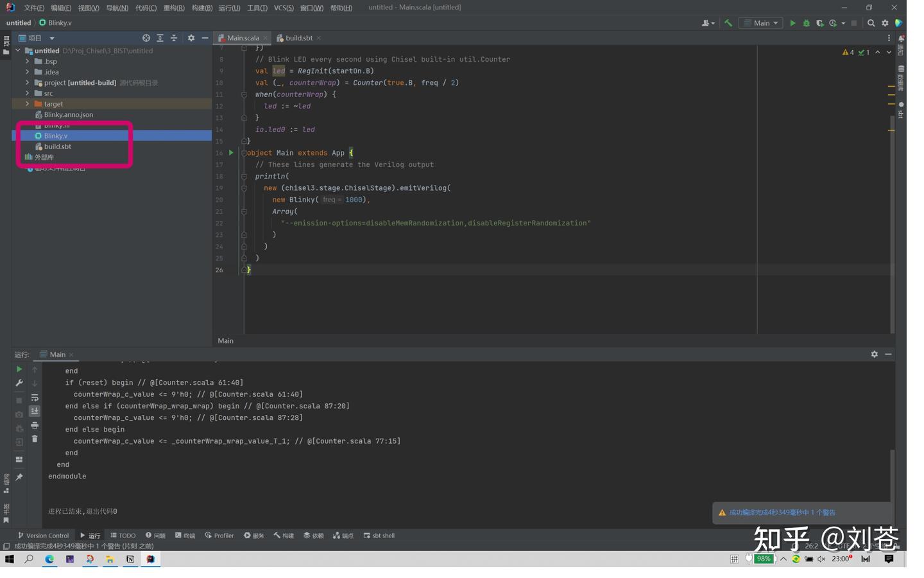Clear console output with the trash icon

[x=35, y=439]
